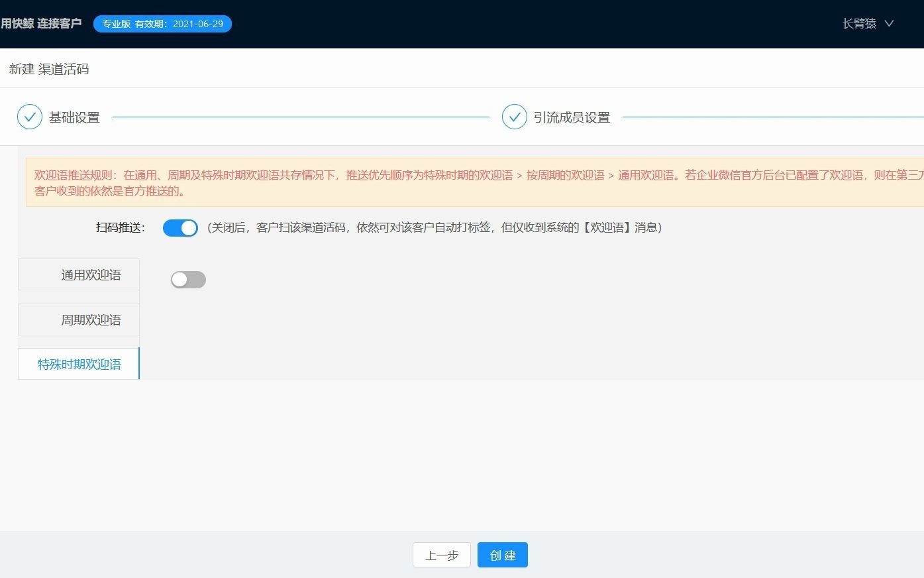
Task: Enable the special period welcome message switch
Action: pos(188,280)
